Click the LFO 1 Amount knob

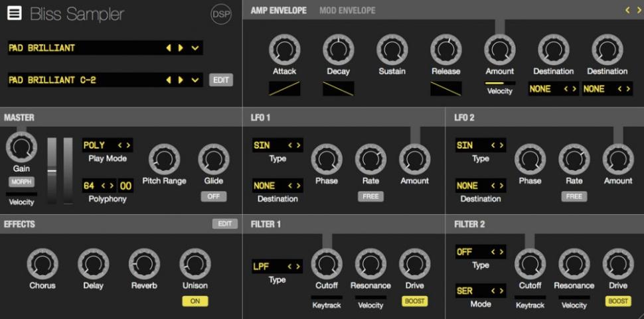414,159
